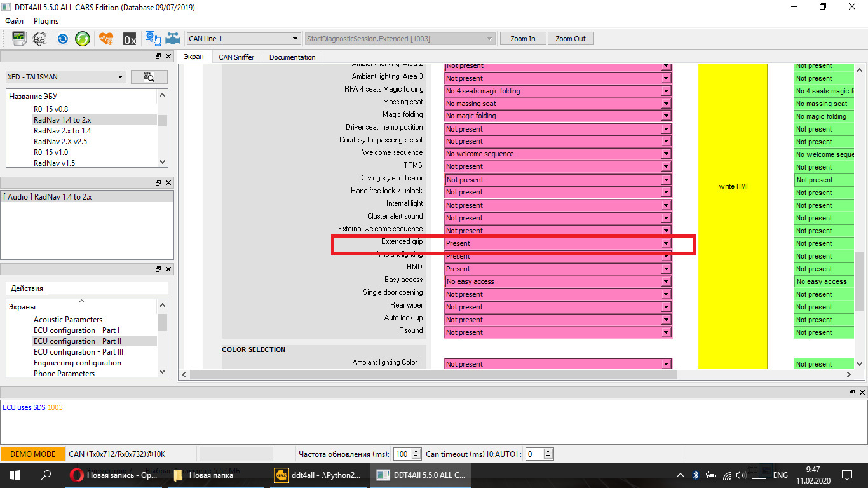The image size is (868, 488).
Task: Close the vehicle and ECU list panel
Action: click(168, 57)
